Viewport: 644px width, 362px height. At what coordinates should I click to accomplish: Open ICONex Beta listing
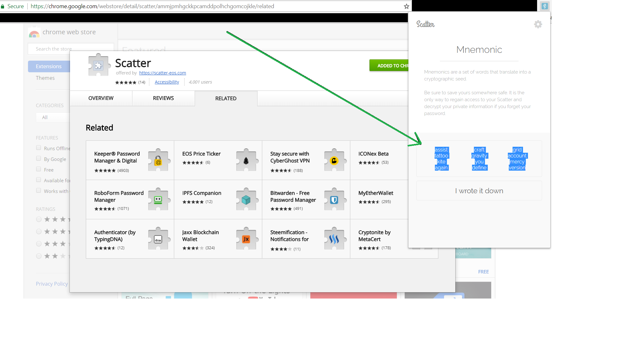374,154
